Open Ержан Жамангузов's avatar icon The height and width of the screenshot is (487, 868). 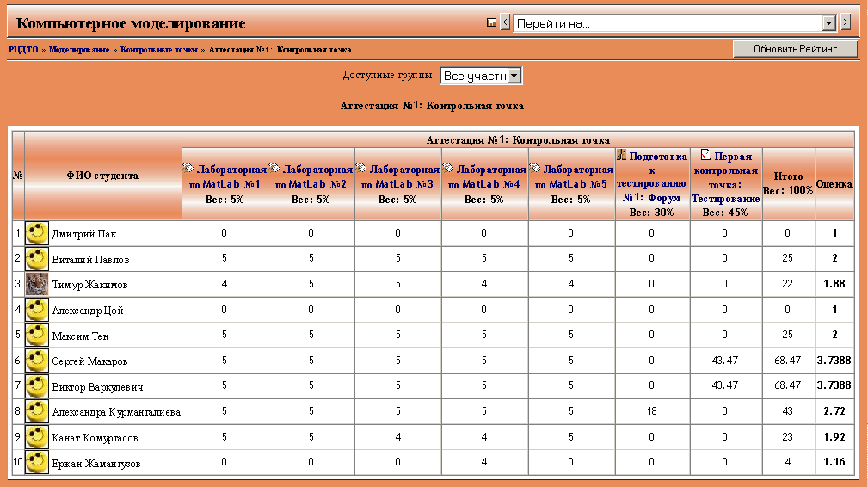point(36,462)
